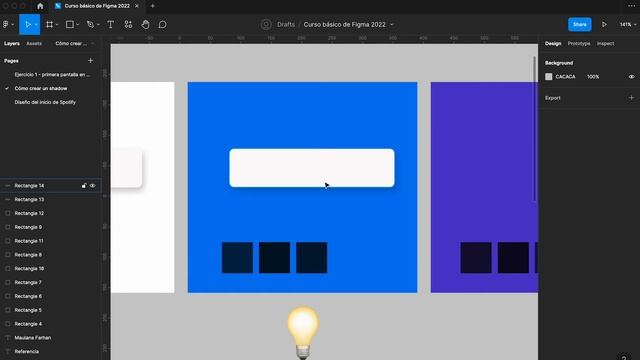Open the 141% zoom dropdown
Image resolution: width=640 pixels, height=360 pixels.
click(628, 24)
